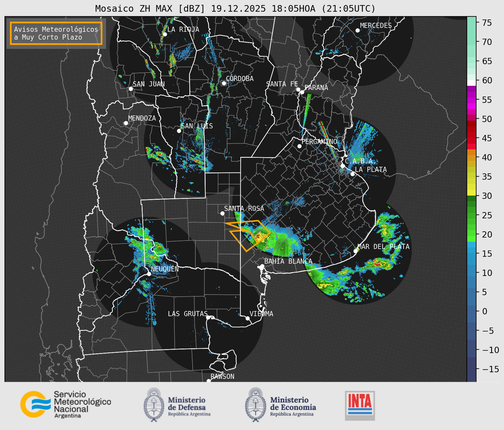Screen dimensions: 504x430
Task: Click the red radar echo northwest of Neuquén
Action: click(x=159, y=247)
